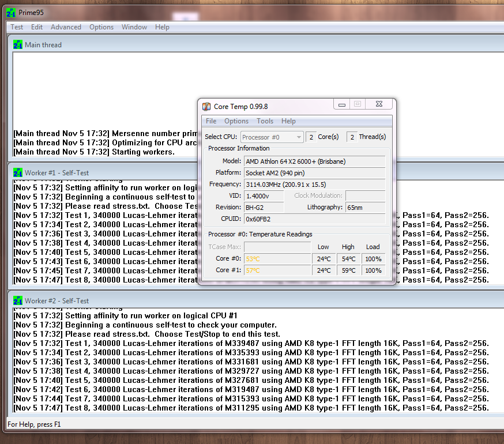This screenshot has height=444, width=504.
Task: Click the Revision field BH-G2
Action: click(264, 208)
